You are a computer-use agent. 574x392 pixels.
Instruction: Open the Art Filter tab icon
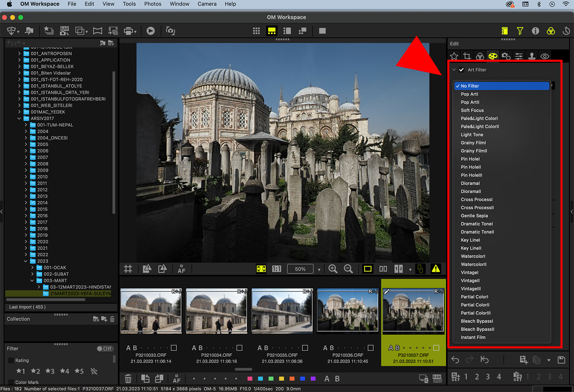point(493,56)
